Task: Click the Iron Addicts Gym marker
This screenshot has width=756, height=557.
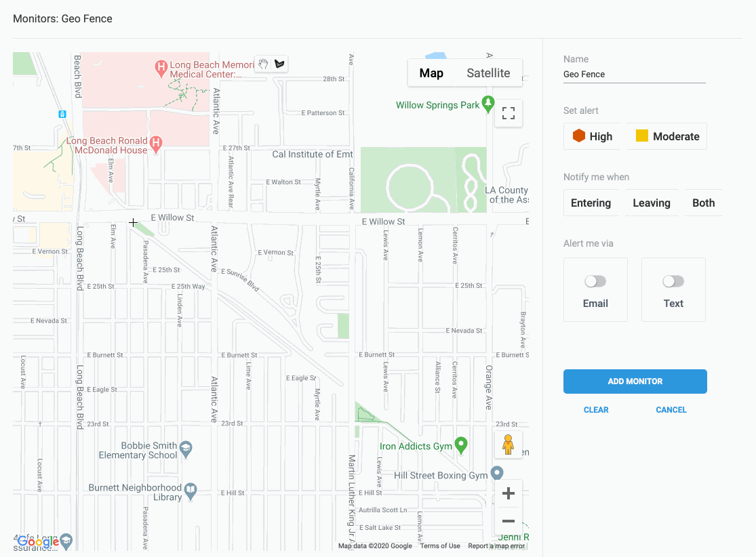Action: click(x=462, y=445)
